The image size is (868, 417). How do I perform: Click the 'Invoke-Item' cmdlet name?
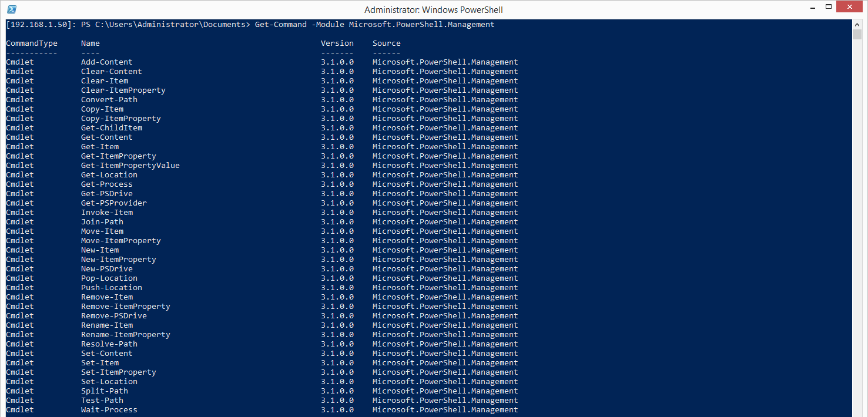[107, 213]
